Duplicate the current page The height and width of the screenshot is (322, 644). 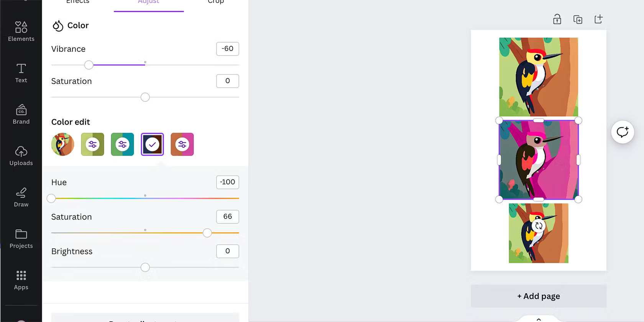point(578,19)
